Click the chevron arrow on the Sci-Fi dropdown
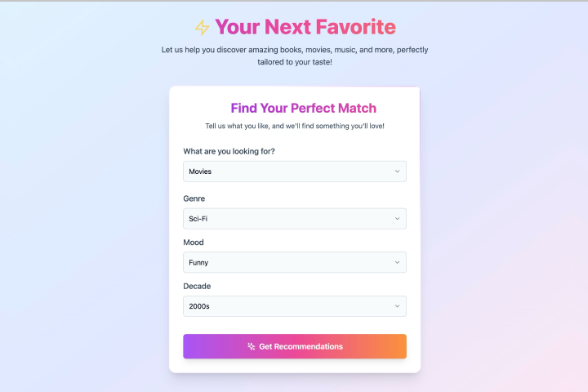 [x=397, y=219]
